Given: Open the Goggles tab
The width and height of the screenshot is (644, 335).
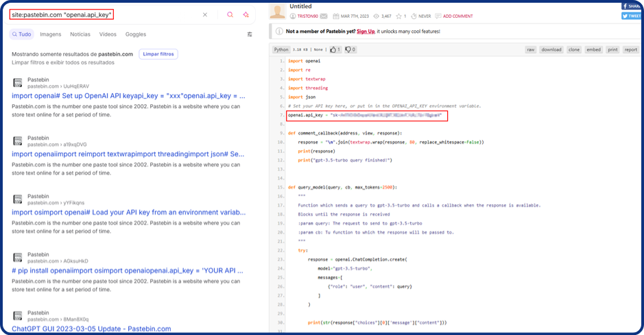Looking at the screenshot, I should [136, 34].
